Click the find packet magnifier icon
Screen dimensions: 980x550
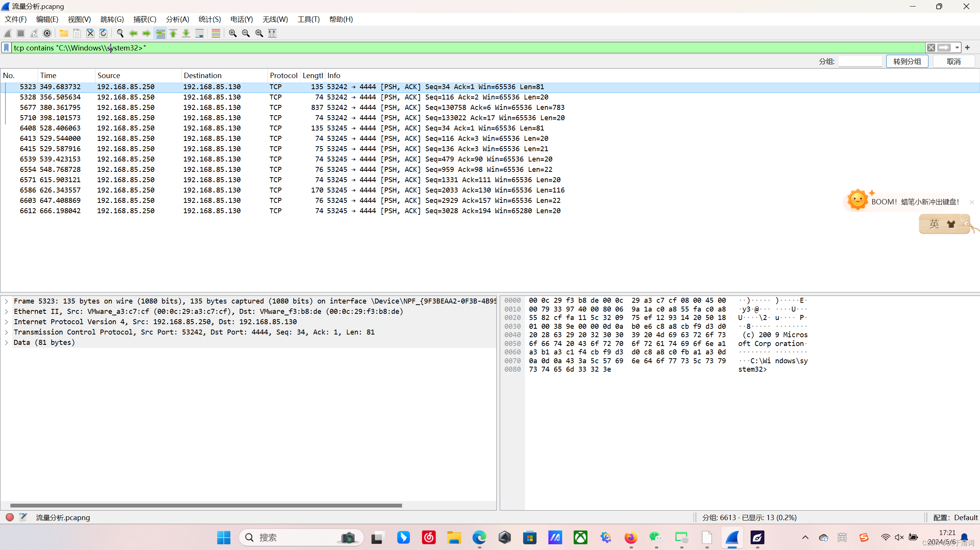[x=120, y=33]
